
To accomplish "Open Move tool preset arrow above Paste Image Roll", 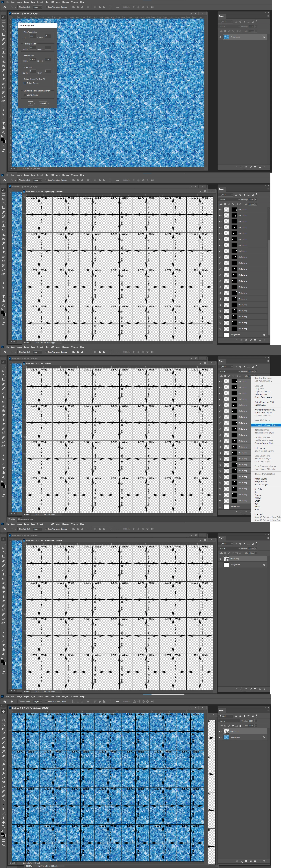I will tap(16, 7).
